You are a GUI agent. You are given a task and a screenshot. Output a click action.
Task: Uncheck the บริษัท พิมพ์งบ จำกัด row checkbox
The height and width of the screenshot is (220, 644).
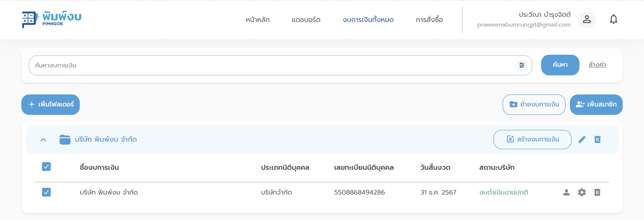point(46,192)
